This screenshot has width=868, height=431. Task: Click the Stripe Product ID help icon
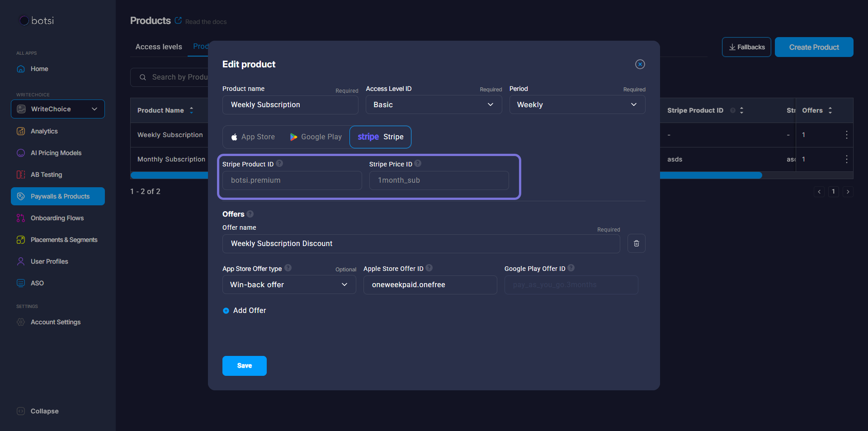tap(279, 164)
